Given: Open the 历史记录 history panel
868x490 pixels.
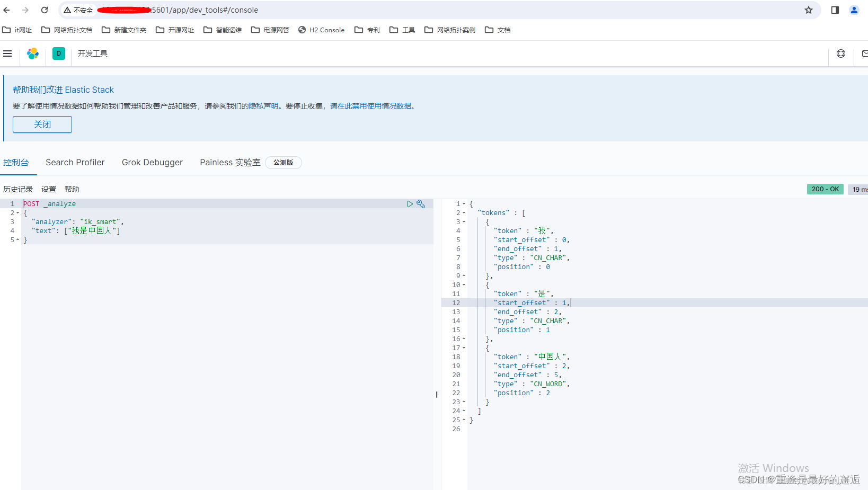Looking at the screenshot, I should pos(17,189).
